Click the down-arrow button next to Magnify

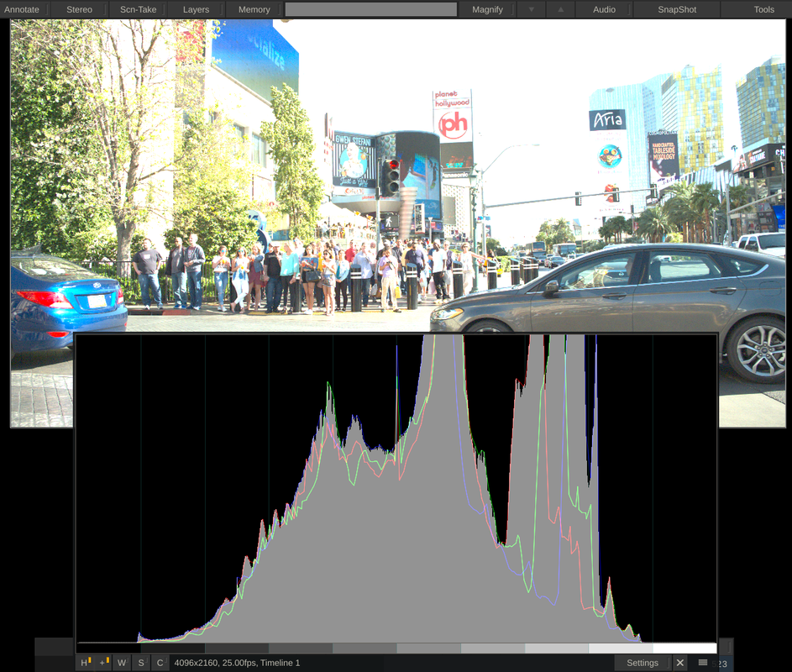point(532,9)
